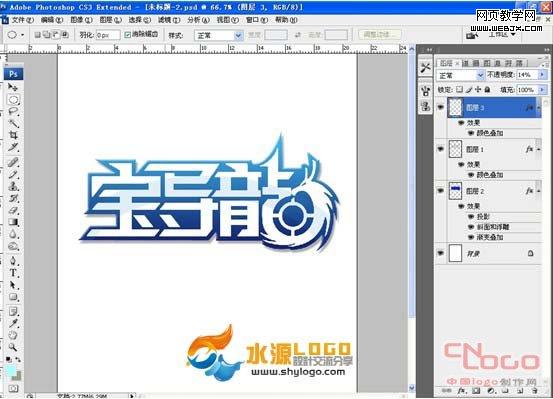Image resolution: width=553 pixels, height=399 pixels.
Task: Select the Clone Stamp tool
Action: pos(13,186)
